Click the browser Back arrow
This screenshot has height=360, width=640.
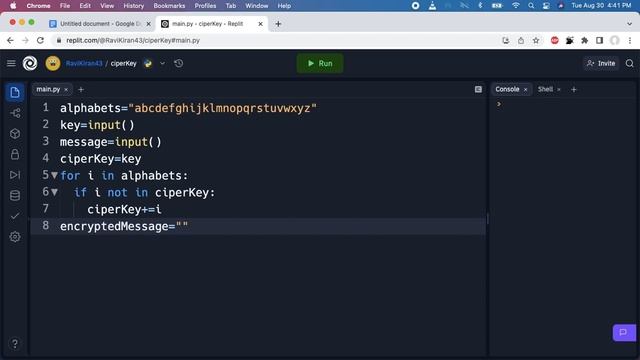tap(10, 40)
